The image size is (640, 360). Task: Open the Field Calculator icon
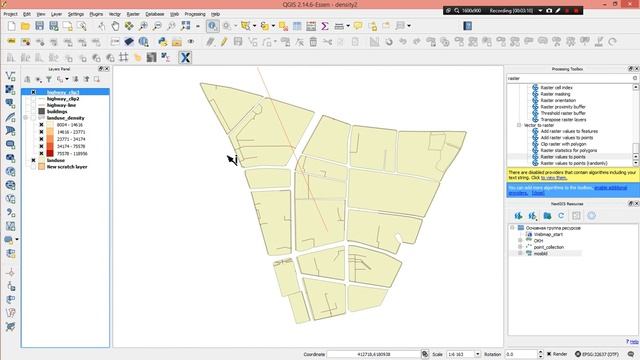tap(311, 26)
